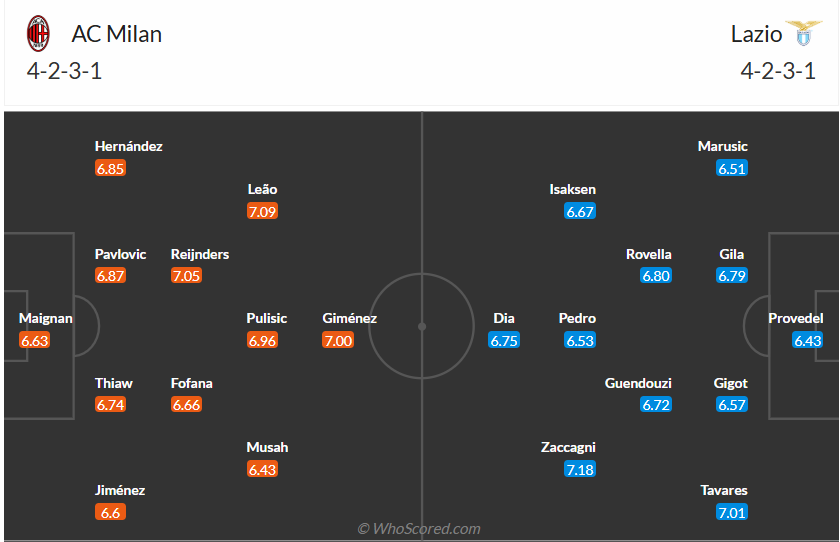Click player name Isaksen
Screen dimensions: 840x542
coord(572,189)
